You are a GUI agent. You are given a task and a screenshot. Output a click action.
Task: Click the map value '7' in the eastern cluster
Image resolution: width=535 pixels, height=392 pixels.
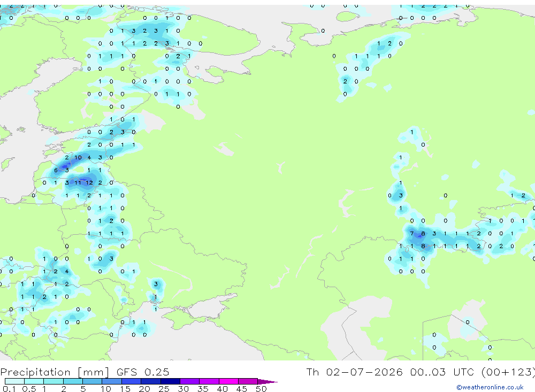[412, 233]
